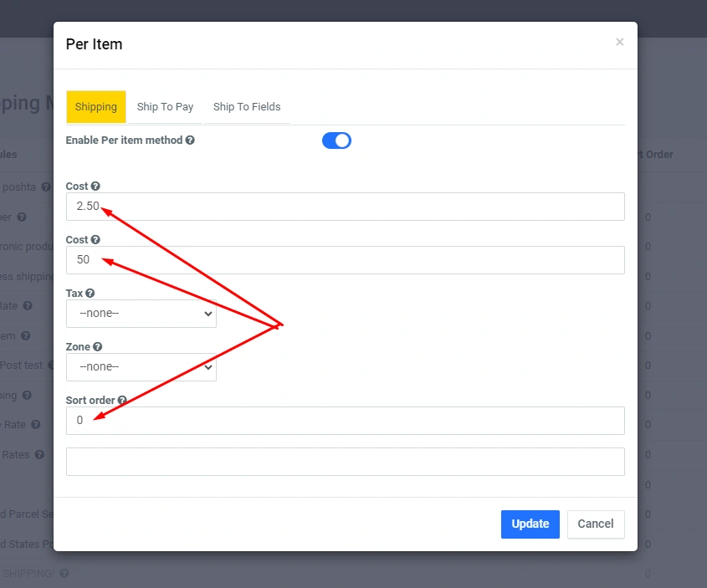Image resolution: width=707 pixels, height=588 pixels.
Task: Click help icon next to poshta in background list
Action: click(47, 187)
